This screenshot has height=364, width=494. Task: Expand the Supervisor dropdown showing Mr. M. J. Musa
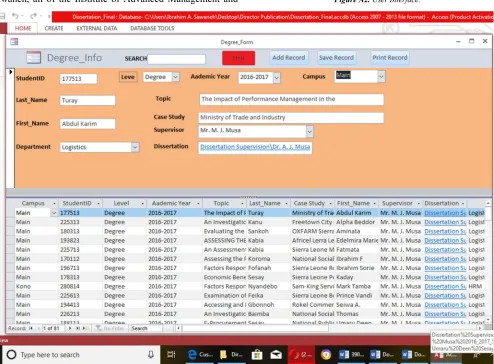[x=310, y=131]
